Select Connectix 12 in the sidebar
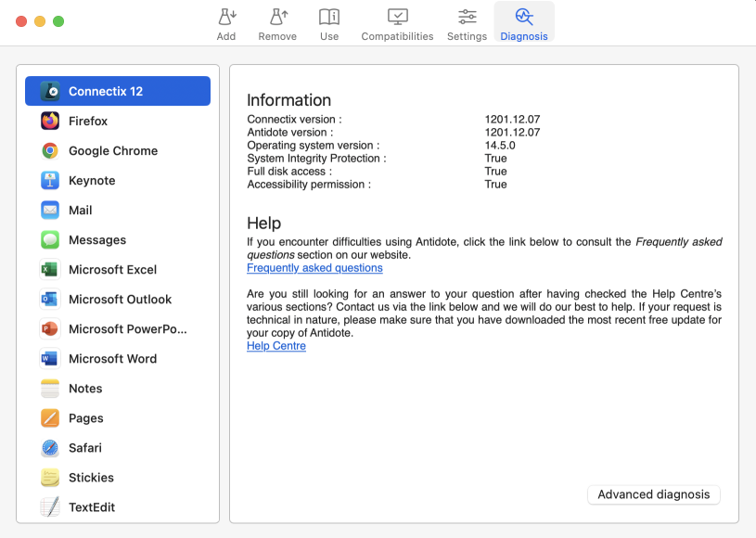 [x=118, y=91]
